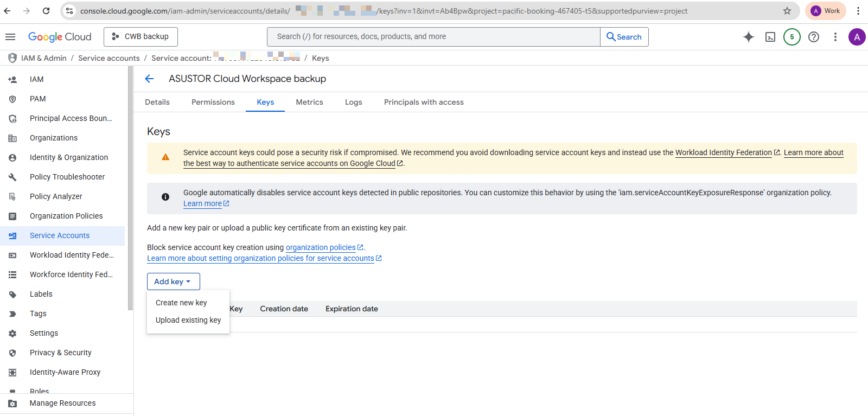Open the Principals with access tab
Viewport: 868px width, 416px height.
tap(424, 102)
